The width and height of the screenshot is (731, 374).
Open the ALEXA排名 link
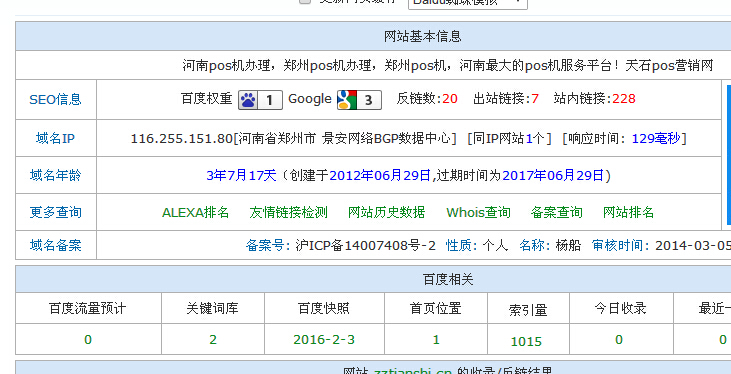click(195, 213)
